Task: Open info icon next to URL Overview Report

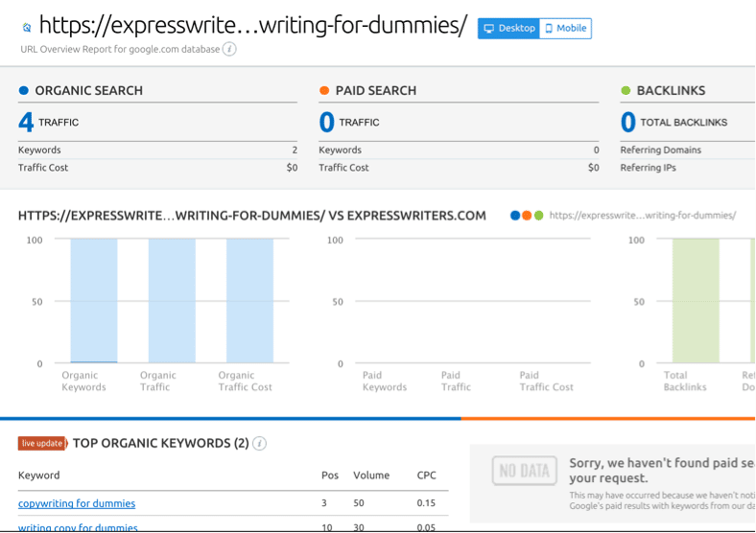Action: coord(229,49)
